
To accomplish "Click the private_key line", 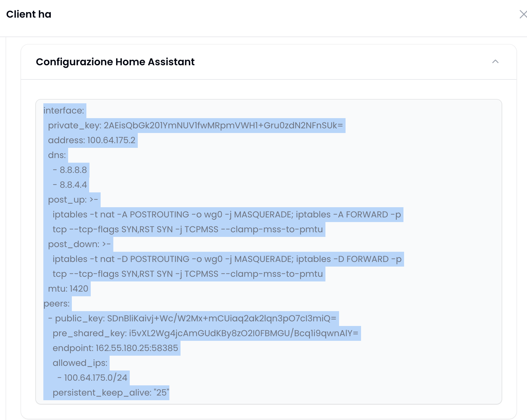I will [x=195, y=125].
